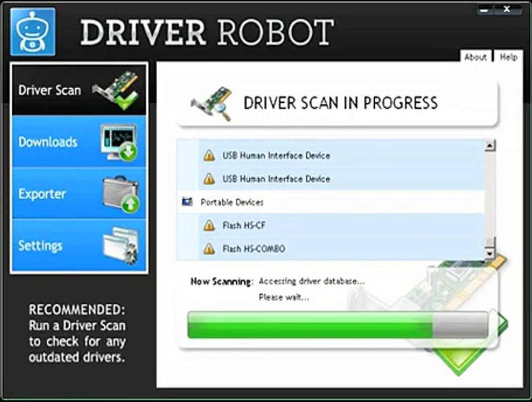The height and width of the screenshot is (402, 532).
Task: Click warning icon of first USB Human Interface Device
Action: coord(209,156)
